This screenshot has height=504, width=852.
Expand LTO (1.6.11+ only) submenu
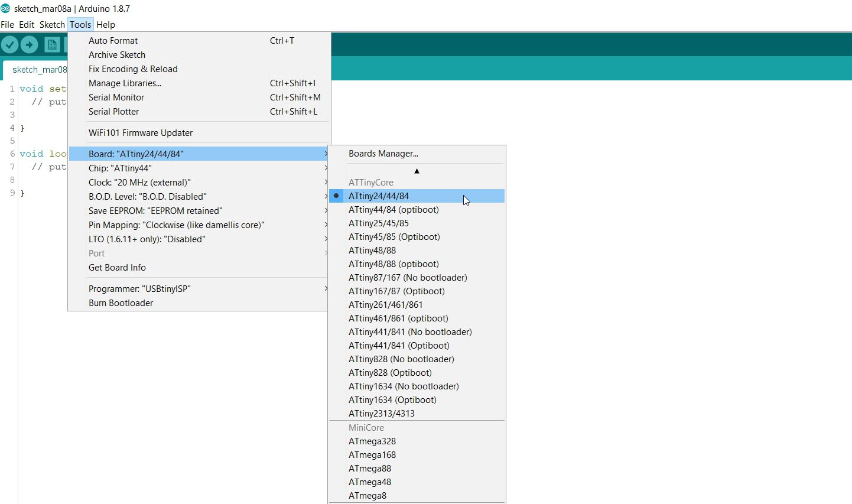pos(199,239)
